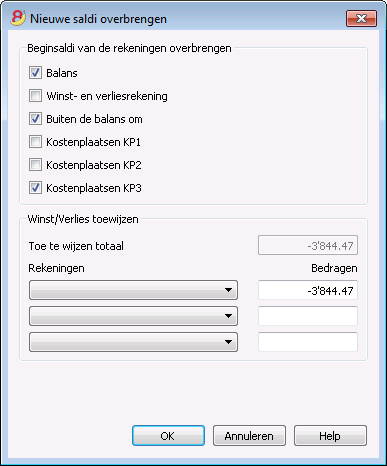Click the Kostenplaatsen KP3 label text
Screen dimensions: 387x466
coord(94,188)
